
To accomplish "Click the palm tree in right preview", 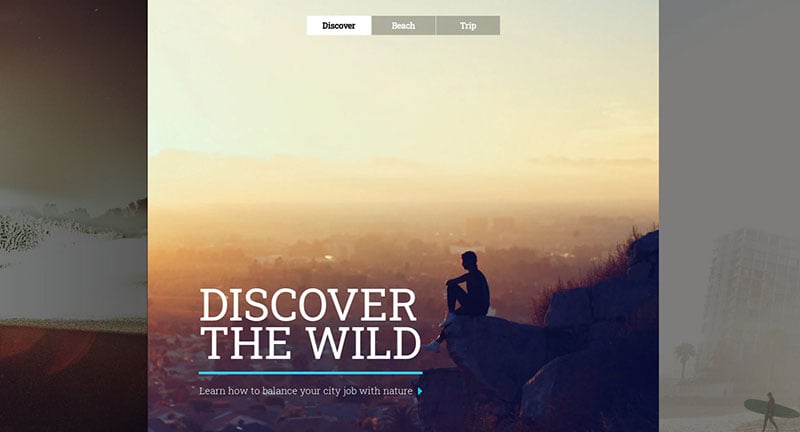I will 684,360.
